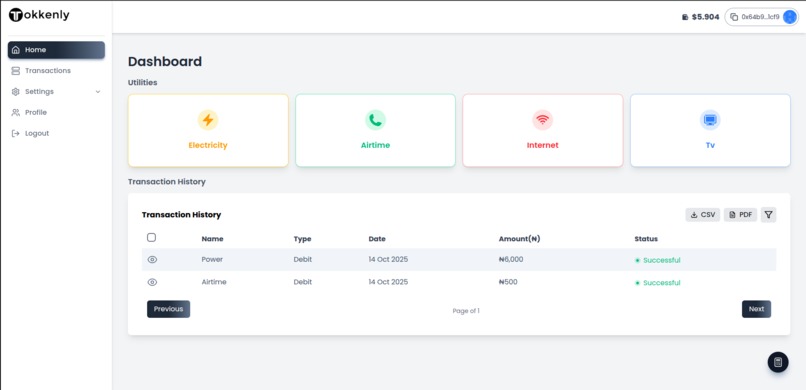Open the Electricity utility card

(x=208, y=131)
